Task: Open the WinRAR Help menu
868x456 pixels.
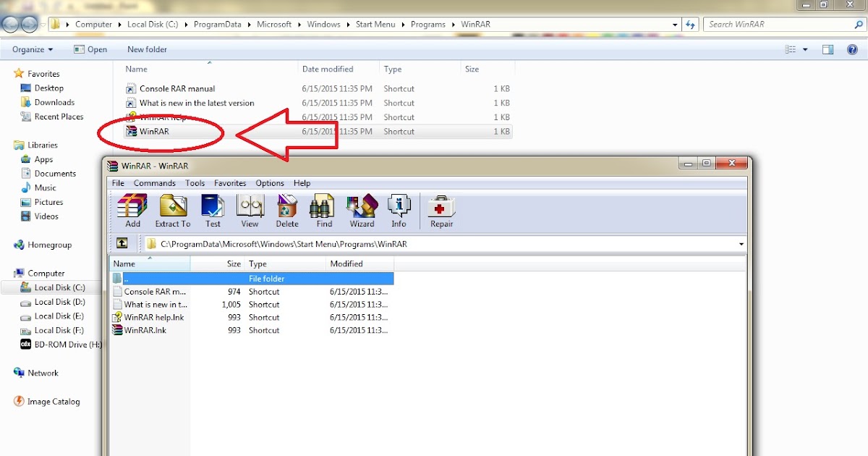Action: [x=302, y=183]
